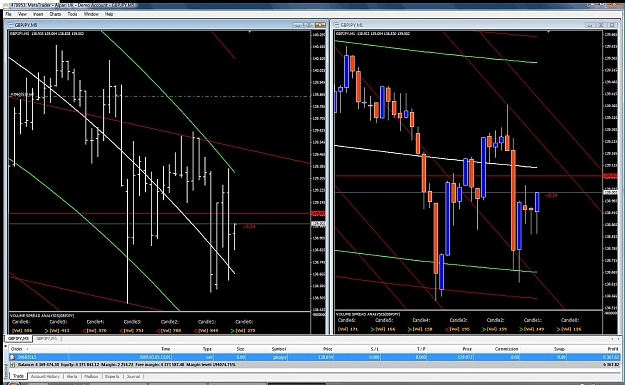Click the M1 chart price scale
625x385 pixels.
pos(611,171)
